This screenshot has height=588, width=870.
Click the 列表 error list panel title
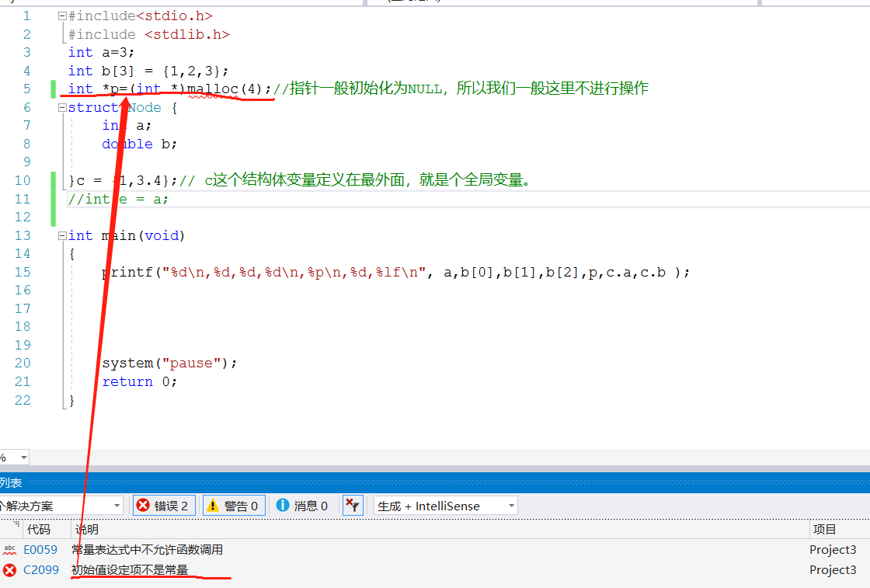(11, 482)
